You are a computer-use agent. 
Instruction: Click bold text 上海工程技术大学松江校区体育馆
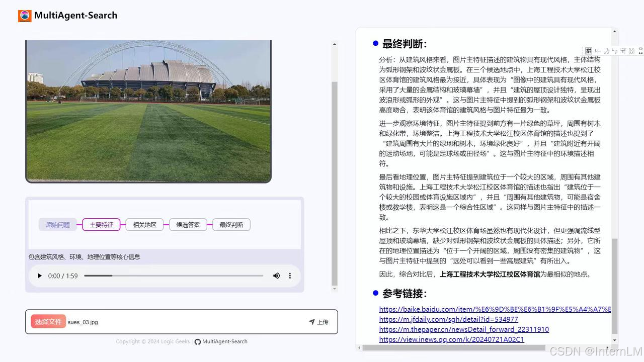pyautogui.click(x=490, y=275)
